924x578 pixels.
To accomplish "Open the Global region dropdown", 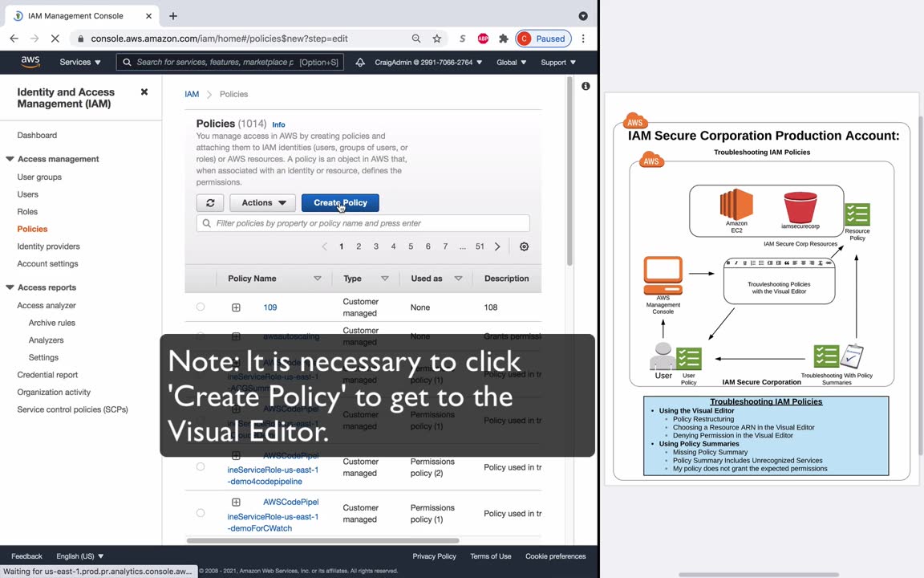I will point(511,62).
